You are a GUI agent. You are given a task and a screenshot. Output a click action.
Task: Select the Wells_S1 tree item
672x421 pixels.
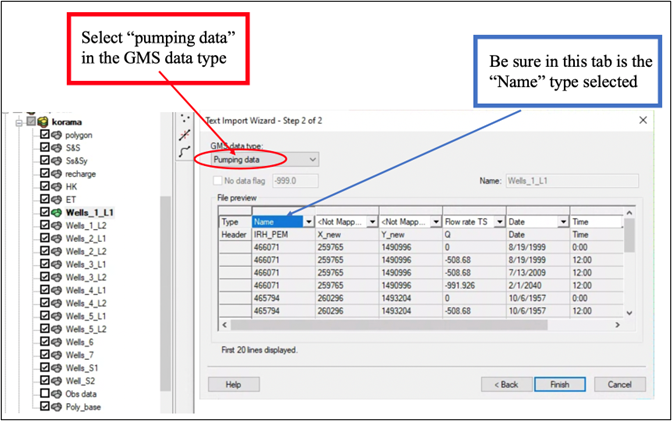click(82, 368)
